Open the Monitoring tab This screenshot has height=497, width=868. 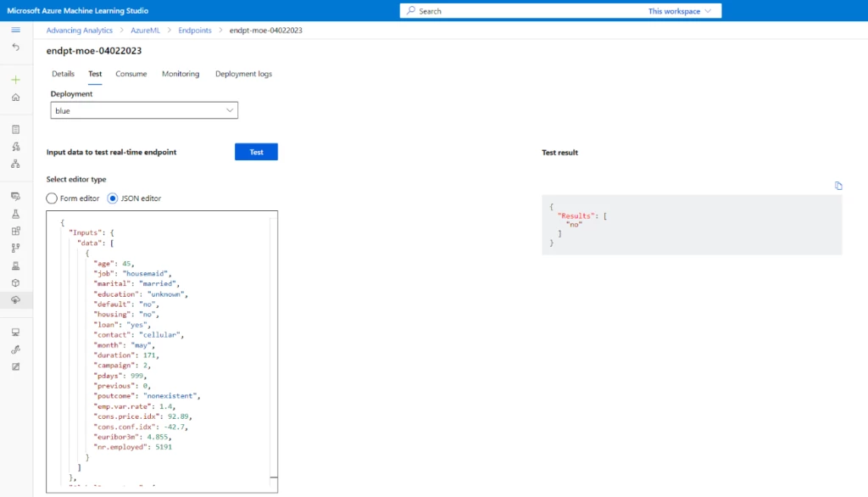(x=180, y=74)
